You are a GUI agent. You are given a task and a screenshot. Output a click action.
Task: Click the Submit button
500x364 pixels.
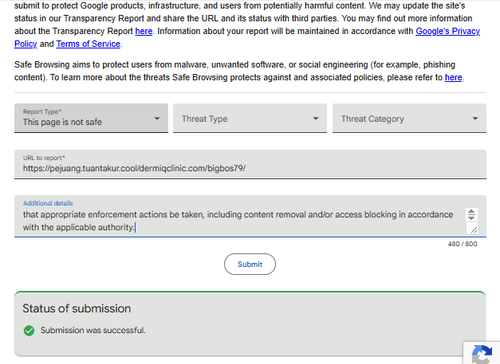(x=250, y=264)
